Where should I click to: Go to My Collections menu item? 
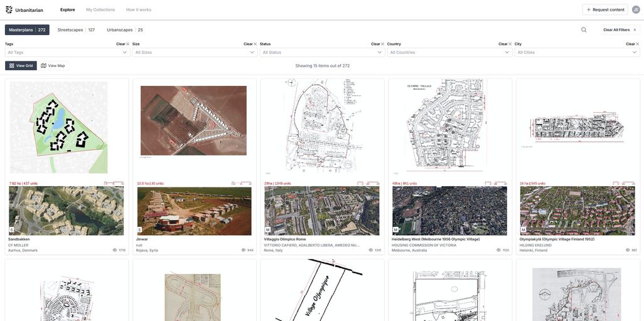pos(100,10)
